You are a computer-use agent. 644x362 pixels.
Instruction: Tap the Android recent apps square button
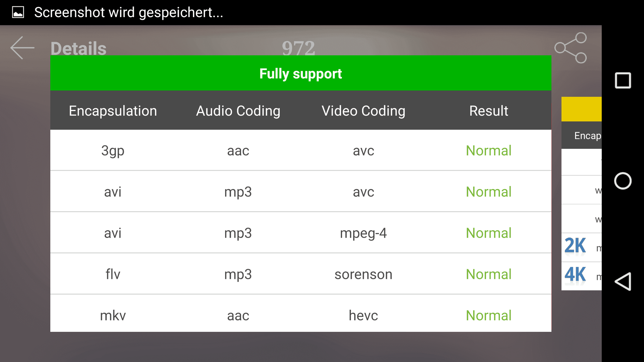tap(623, 80)
